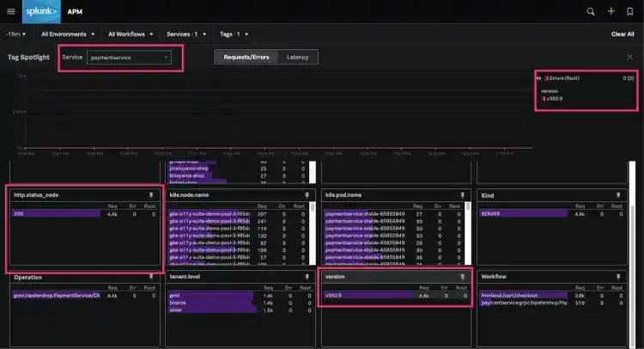The width and height of the screenshot is (644, 349).
Task: Click the search magnifier icon
Action: click(590, 12)
